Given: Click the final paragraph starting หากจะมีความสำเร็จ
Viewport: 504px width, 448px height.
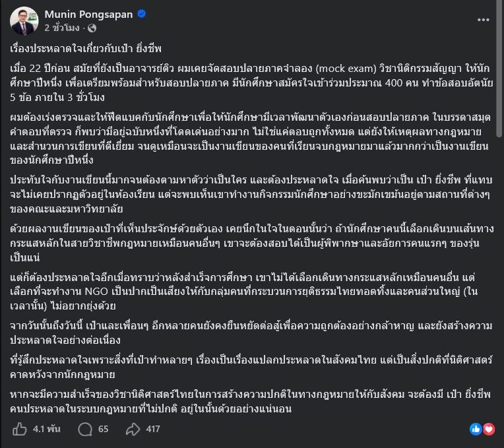Looking at the screenshot, I should 251,401.
